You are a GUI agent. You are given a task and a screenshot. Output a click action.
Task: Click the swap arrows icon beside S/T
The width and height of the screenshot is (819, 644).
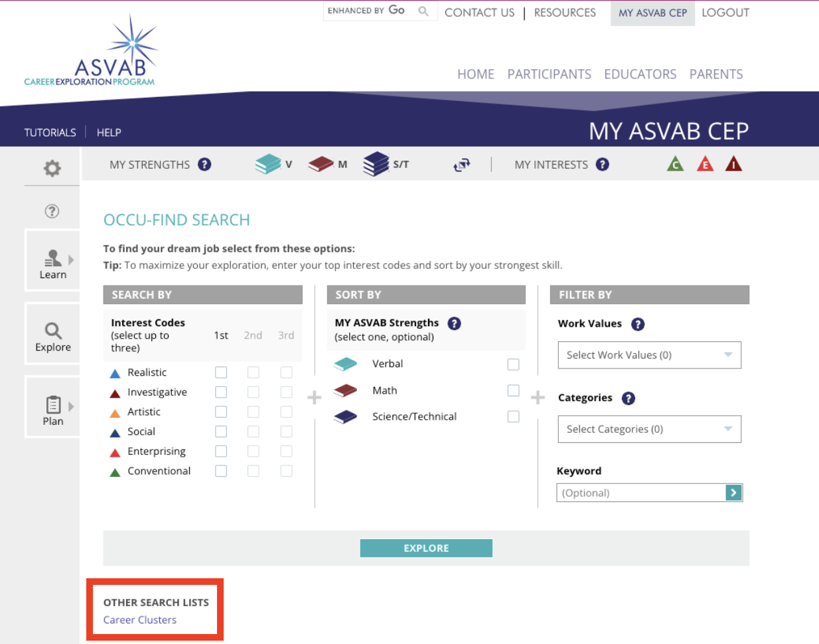click(461, 165)
